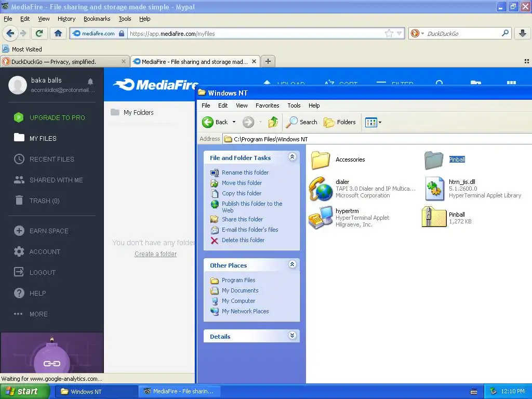Click the selected Pinball folder icon

point(434,160)
